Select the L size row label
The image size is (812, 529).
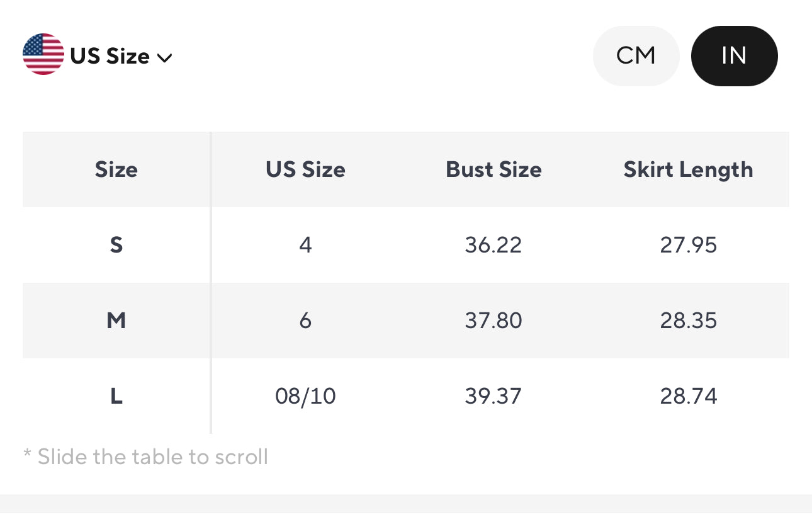point(116,396)
